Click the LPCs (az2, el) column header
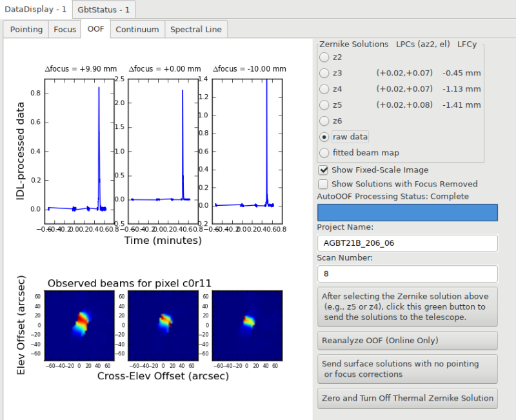Screen dimensions: 516x420 (x=423, y=44)
